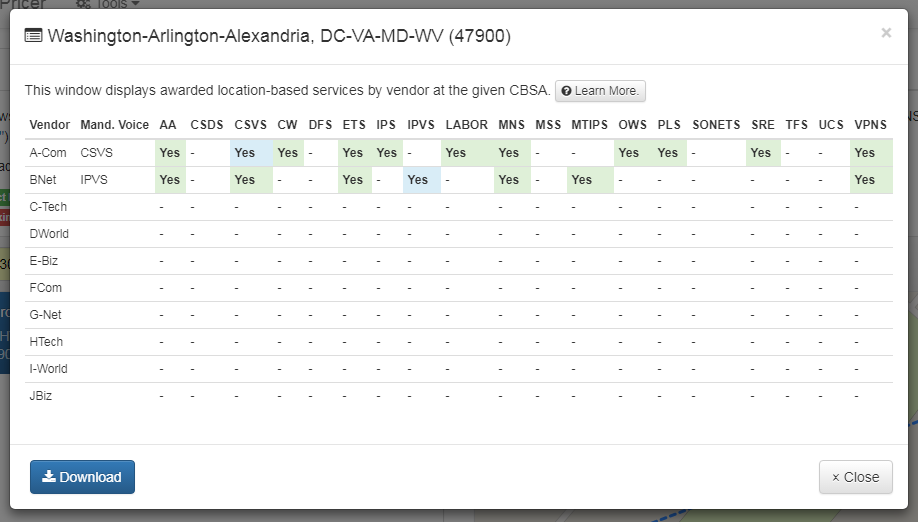Select the VPNS column header

tap(870, 125)
